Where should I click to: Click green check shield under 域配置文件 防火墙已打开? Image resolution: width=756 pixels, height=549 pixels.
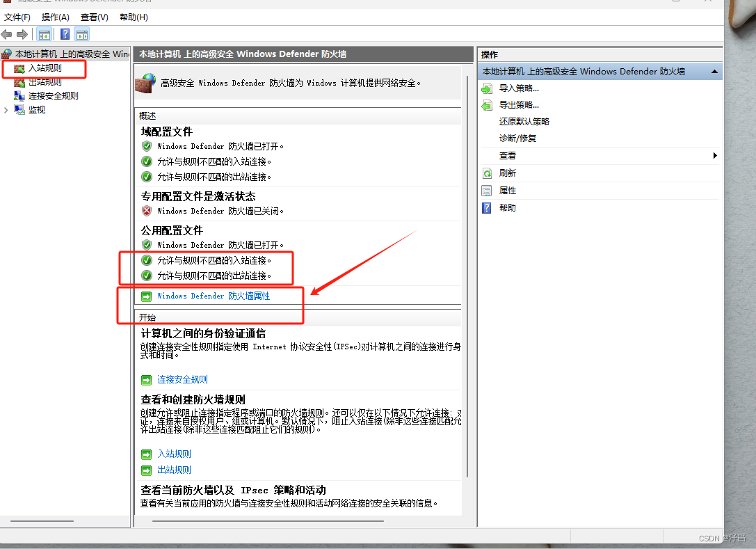[x=147, y=146]
